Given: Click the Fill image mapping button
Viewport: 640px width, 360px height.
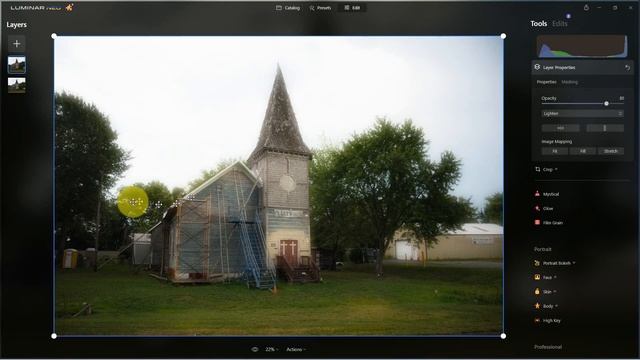Looking at the screenshot, I should (x=583, y=151).
